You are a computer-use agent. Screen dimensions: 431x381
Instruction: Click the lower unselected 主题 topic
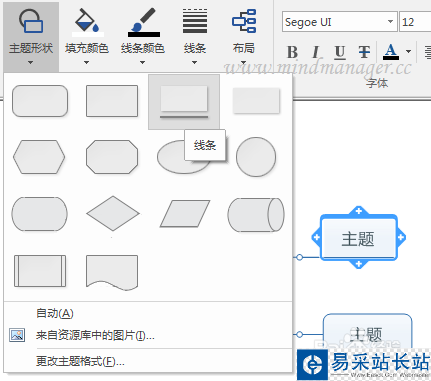pyautogui.click(x=368, y=333)
